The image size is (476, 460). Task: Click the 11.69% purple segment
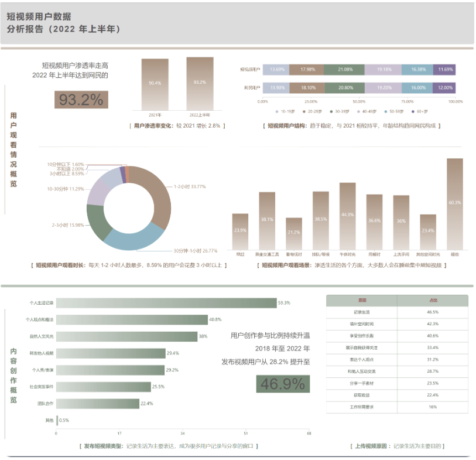point(444,70)
